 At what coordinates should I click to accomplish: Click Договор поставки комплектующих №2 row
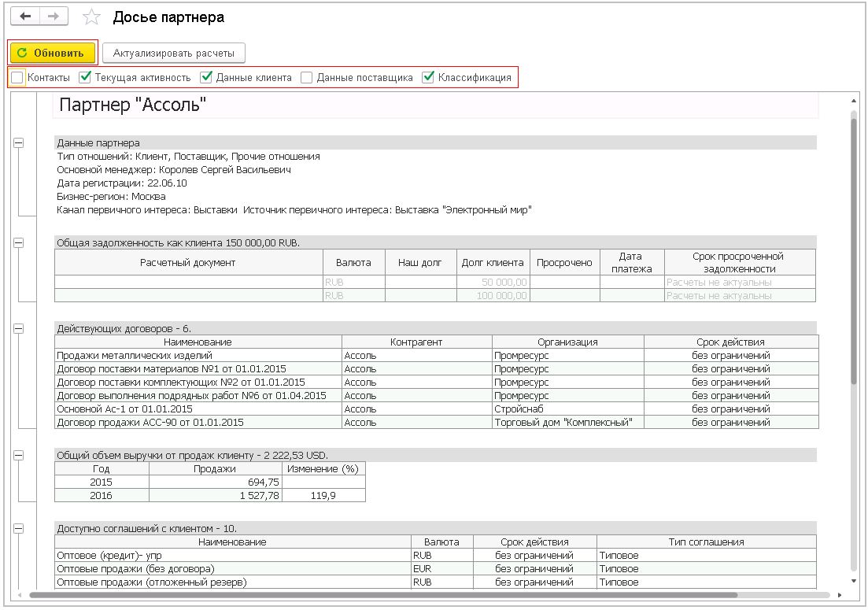(x=436, y=382)
